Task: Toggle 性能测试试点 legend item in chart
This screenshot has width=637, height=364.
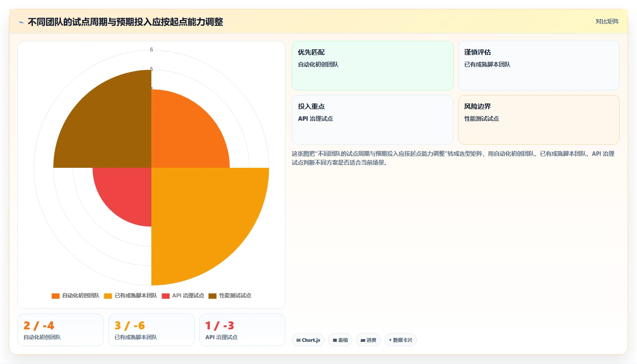Action: point(230,296)
